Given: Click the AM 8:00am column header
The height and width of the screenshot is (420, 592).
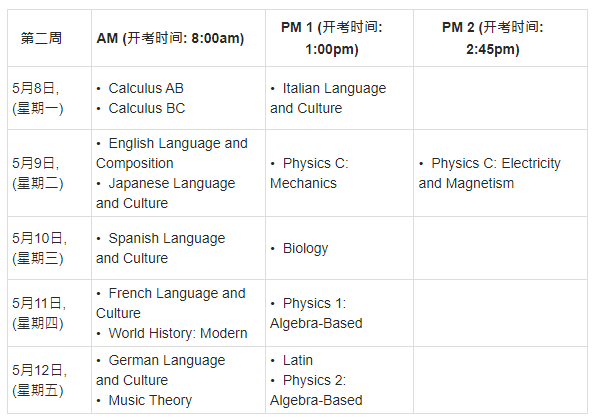Looking at the screenshot, I should click(x=170, y=38).
